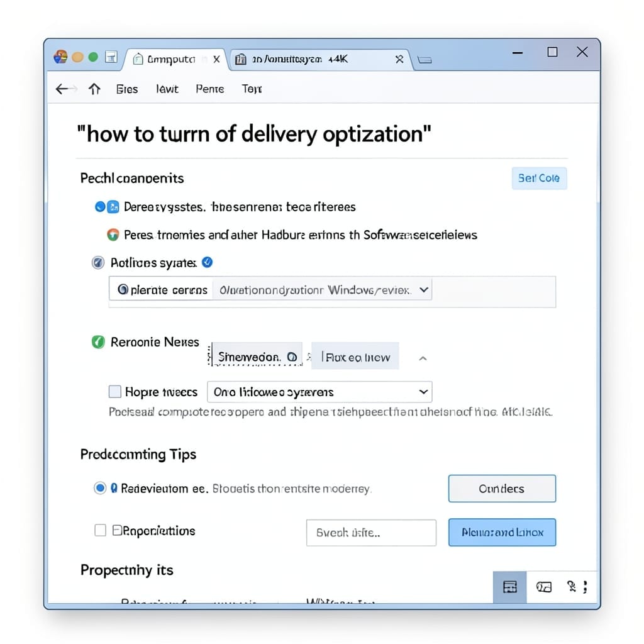Image resolution: width=644 pixels, height=644 pixels.
Task: Click the green circle in title bar
Action: pos(93,57)
